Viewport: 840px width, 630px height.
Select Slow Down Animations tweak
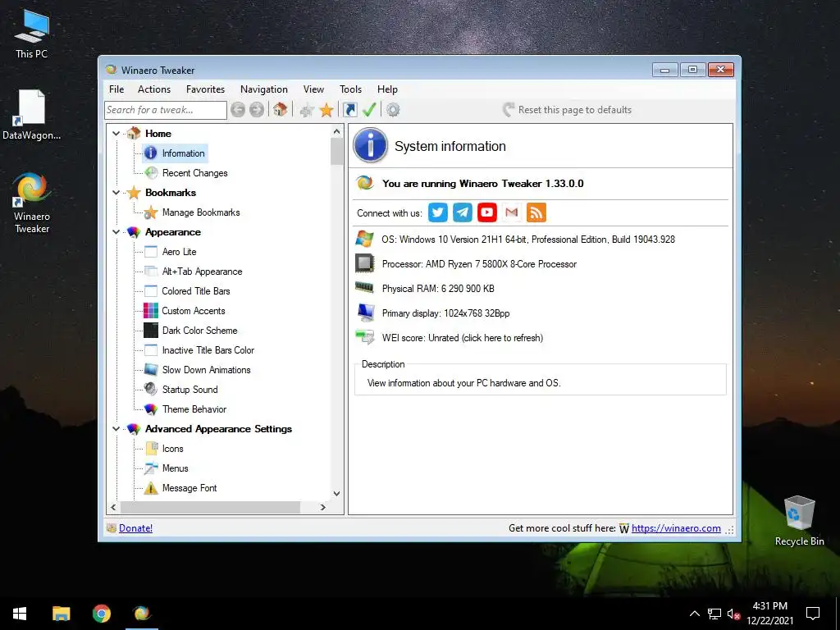pos(206,370)
